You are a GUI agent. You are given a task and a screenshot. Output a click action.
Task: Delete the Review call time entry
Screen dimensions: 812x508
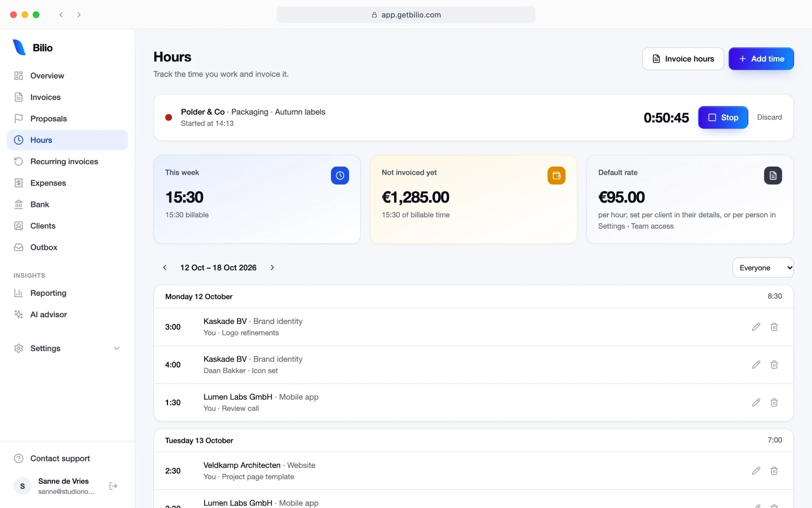tap(774, 402)
